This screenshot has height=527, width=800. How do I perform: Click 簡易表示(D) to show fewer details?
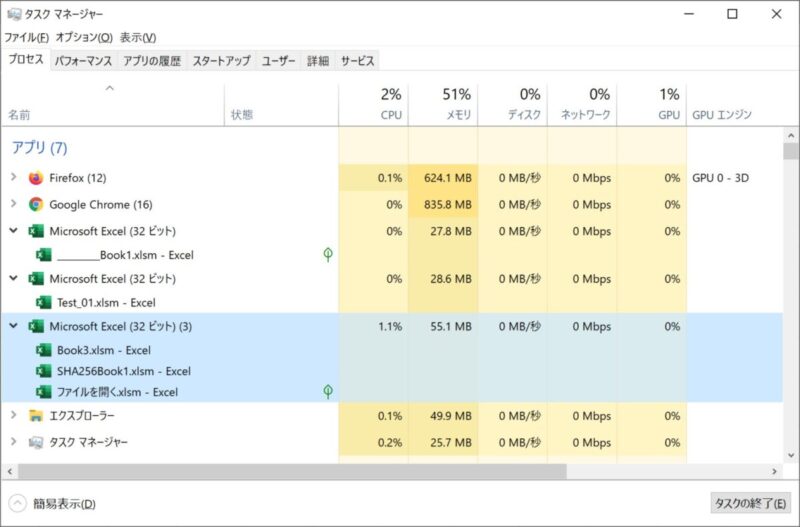click(64, 504)
